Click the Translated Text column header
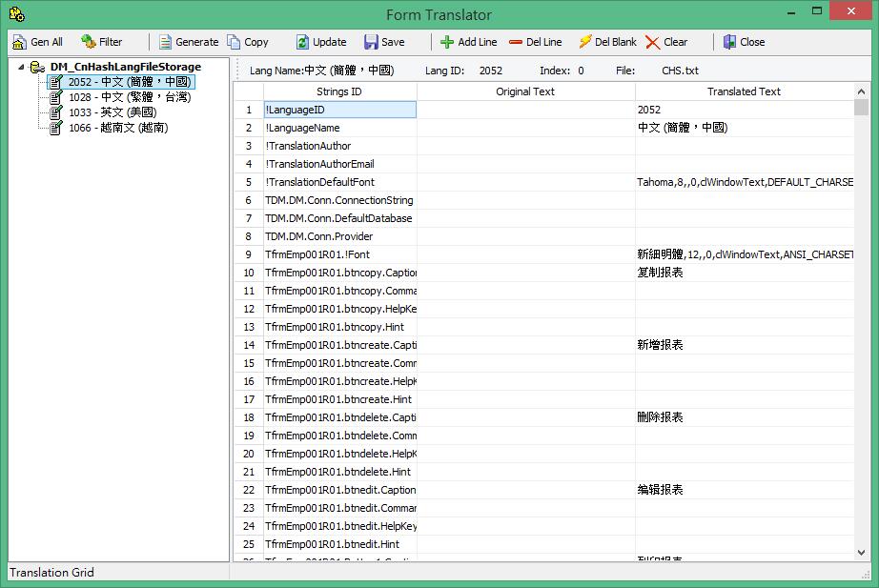879x588 pixels. tap(744, 91)
